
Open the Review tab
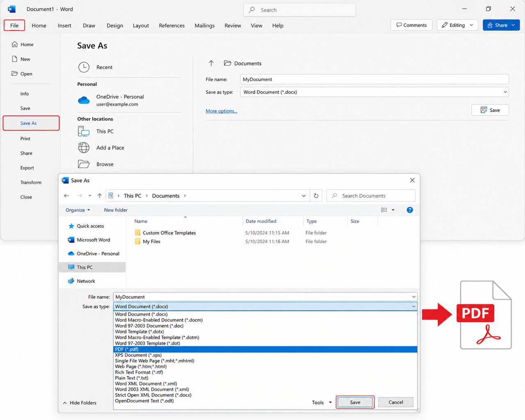click(233, 25)
